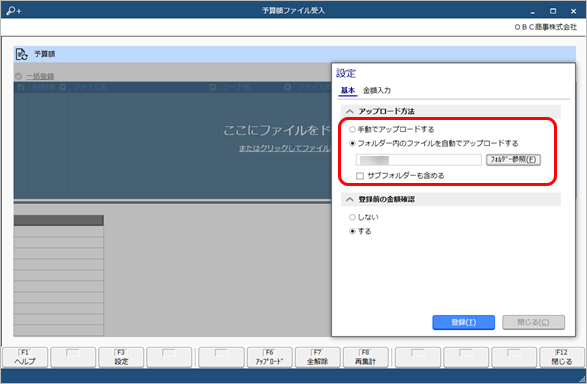
Task: Select the しない radio button
Action: coord(352,217)
